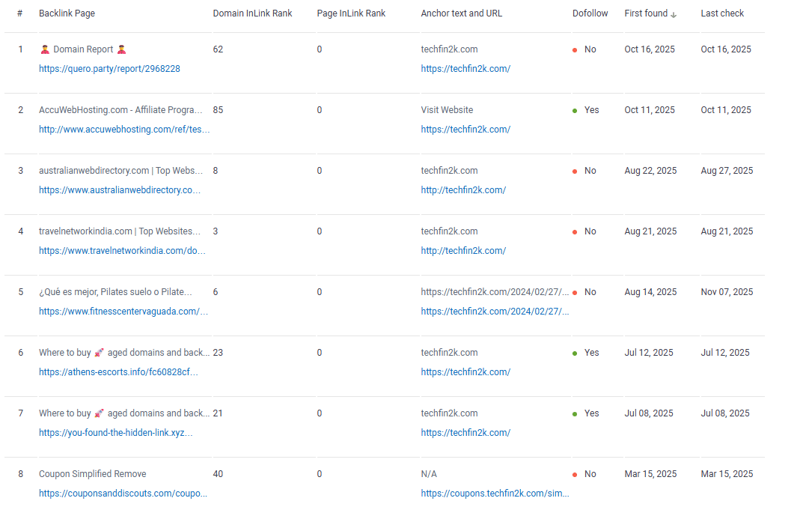Open the travelnetworkindia.com backlink URL

(x=122, y=250)
